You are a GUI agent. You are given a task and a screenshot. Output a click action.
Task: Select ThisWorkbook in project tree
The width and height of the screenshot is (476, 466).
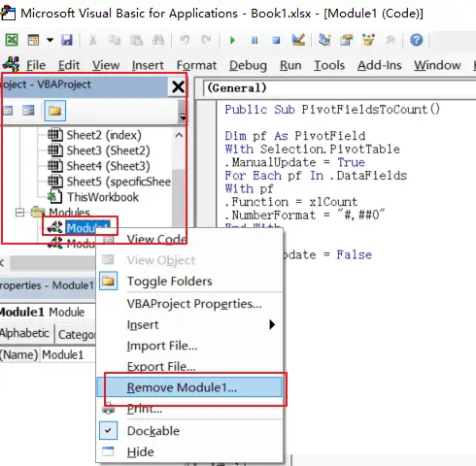coord(93,197)
